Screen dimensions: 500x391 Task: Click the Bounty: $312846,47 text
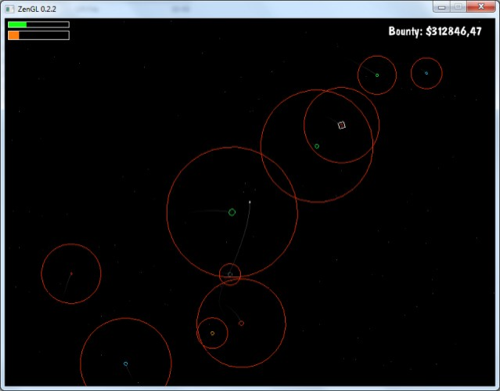coord(435,31)
